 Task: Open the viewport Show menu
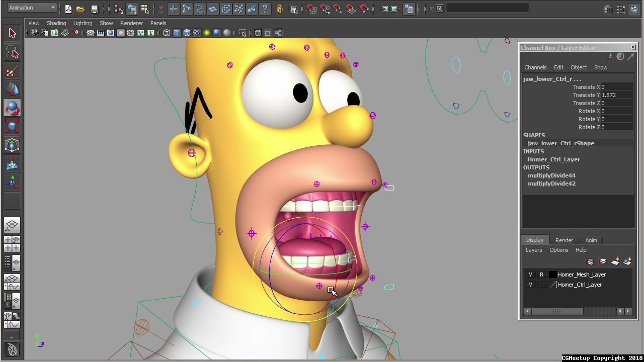[106, 23]
